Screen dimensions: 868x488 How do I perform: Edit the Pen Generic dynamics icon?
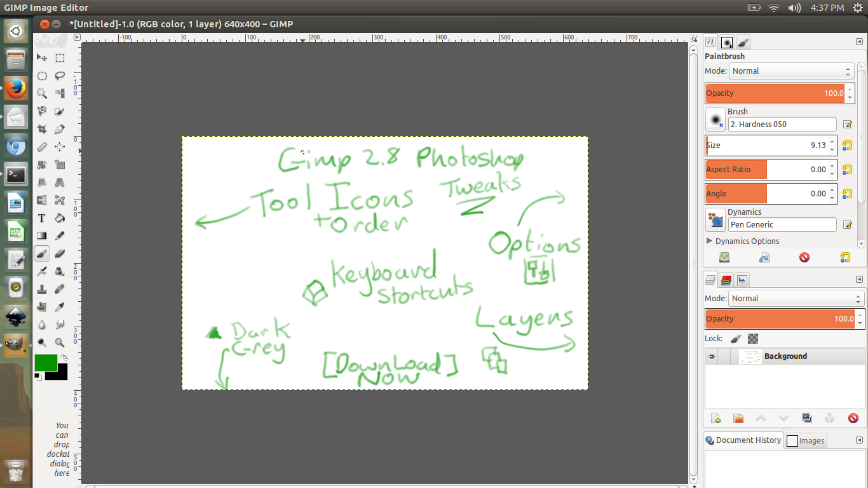tap(847, 224)
